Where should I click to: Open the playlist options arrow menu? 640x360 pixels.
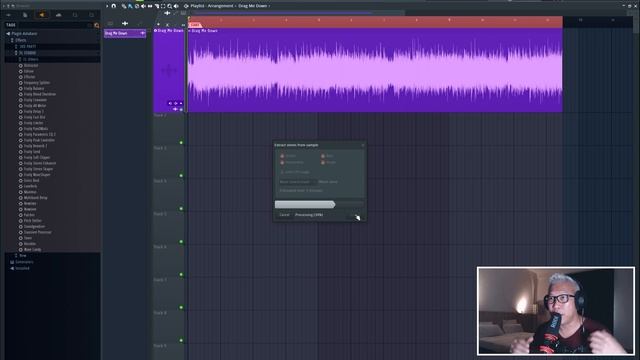(x=107, y=6)
